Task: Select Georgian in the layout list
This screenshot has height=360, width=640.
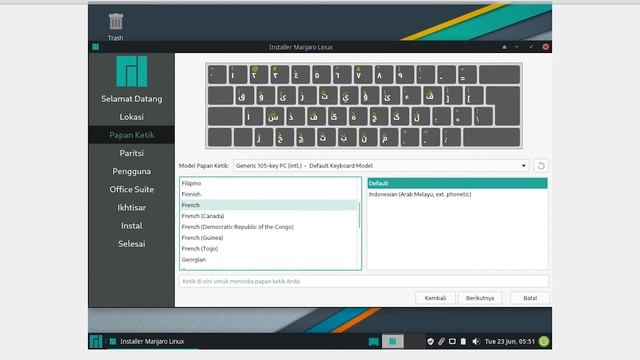Action: point(269,260)
